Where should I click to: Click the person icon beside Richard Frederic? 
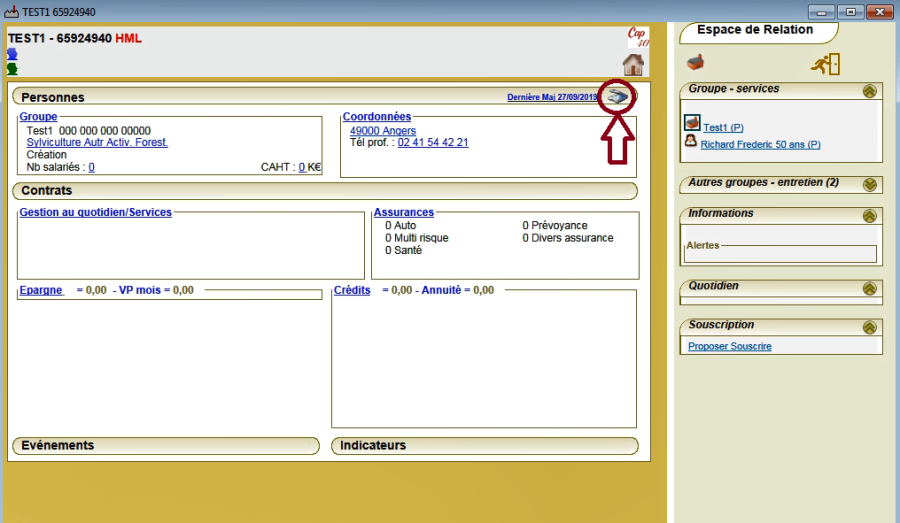[691, 142]
